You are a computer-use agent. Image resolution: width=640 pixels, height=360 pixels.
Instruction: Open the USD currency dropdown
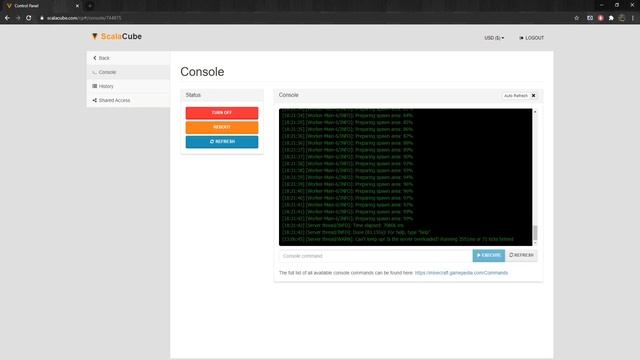(494, 38)
